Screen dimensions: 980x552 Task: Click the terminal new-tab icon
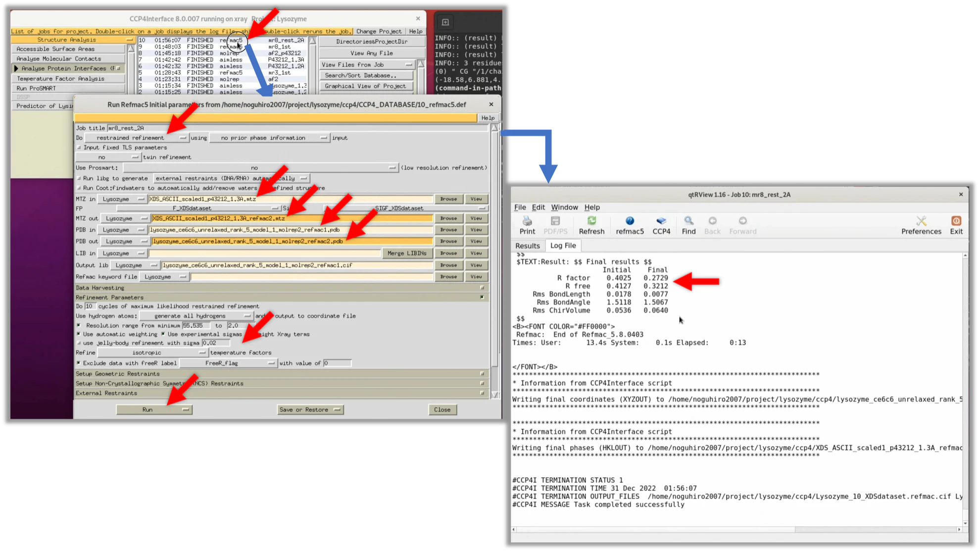(445, 22)
